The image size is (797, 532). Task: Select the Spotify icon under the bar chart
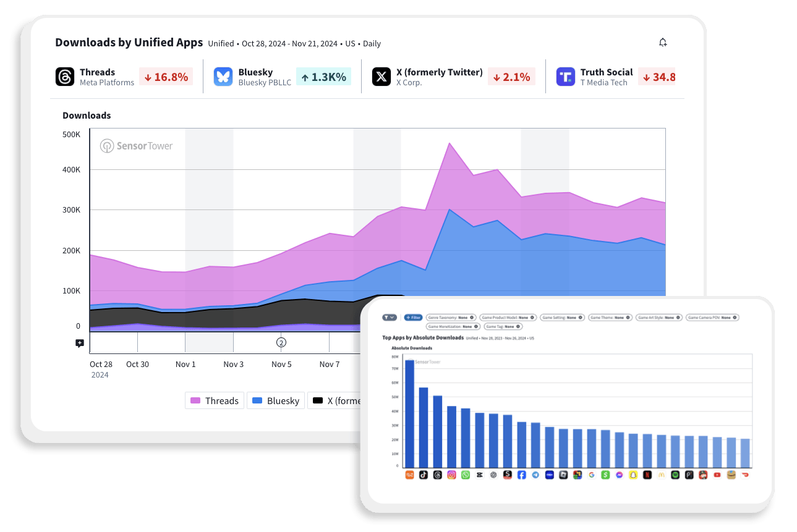point(675,475)
